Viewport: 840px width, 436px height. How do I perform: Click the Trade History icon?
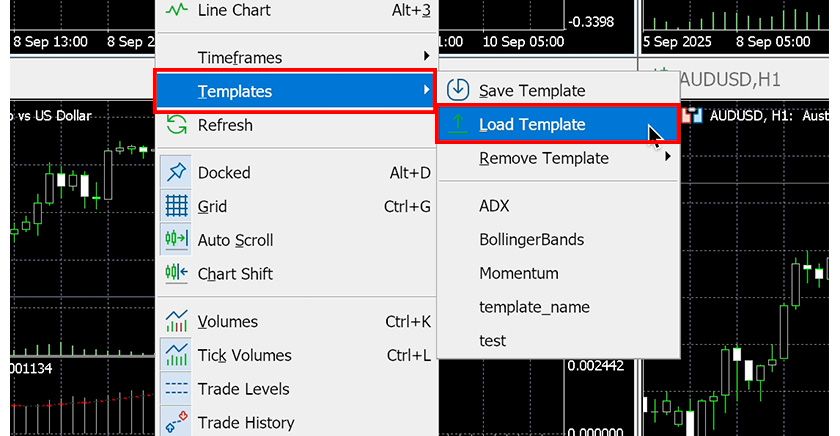point(177,422)
